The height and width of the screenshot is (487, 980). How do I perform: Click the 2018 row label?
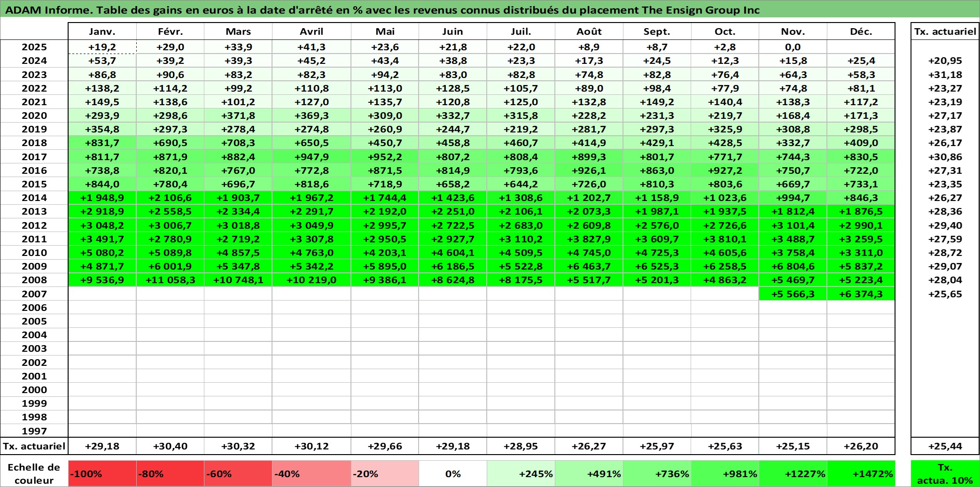(x=34, y=143)
